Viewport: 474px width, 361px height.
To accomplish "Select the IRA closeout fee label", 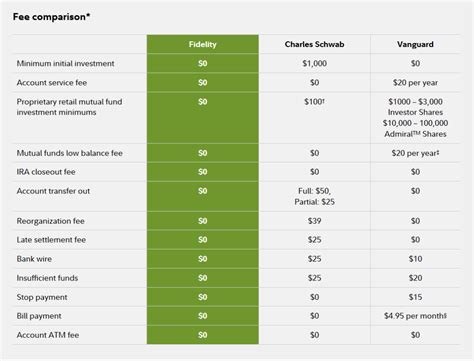I will [46, 172].
